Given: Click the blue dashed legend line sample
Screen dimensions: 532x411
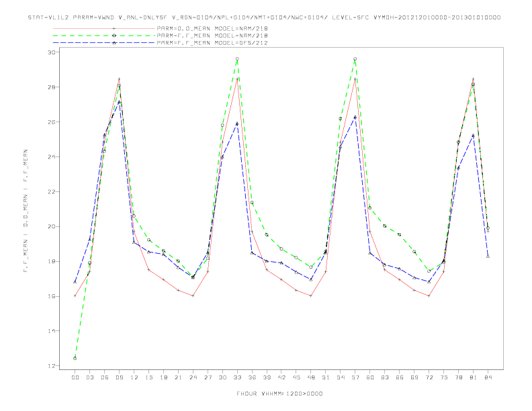Looking at the screenshot, I should pos(104,43).
